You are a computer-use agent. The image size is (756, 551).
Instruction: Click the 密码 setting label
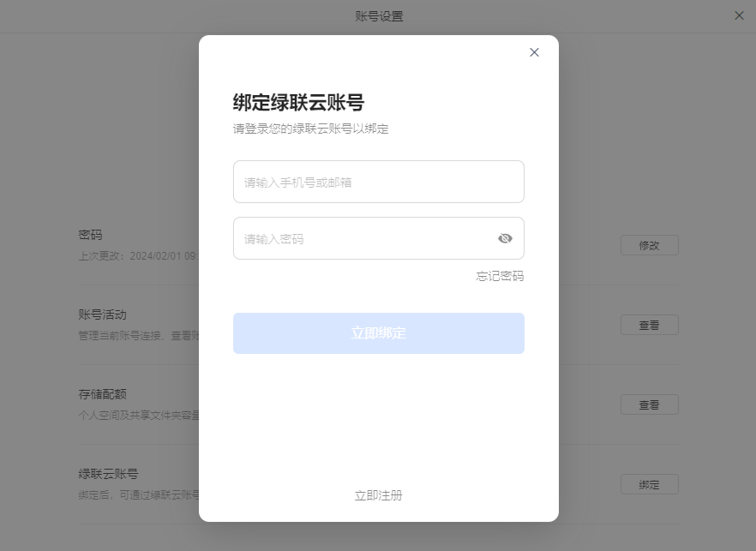(x=90, y=235)
